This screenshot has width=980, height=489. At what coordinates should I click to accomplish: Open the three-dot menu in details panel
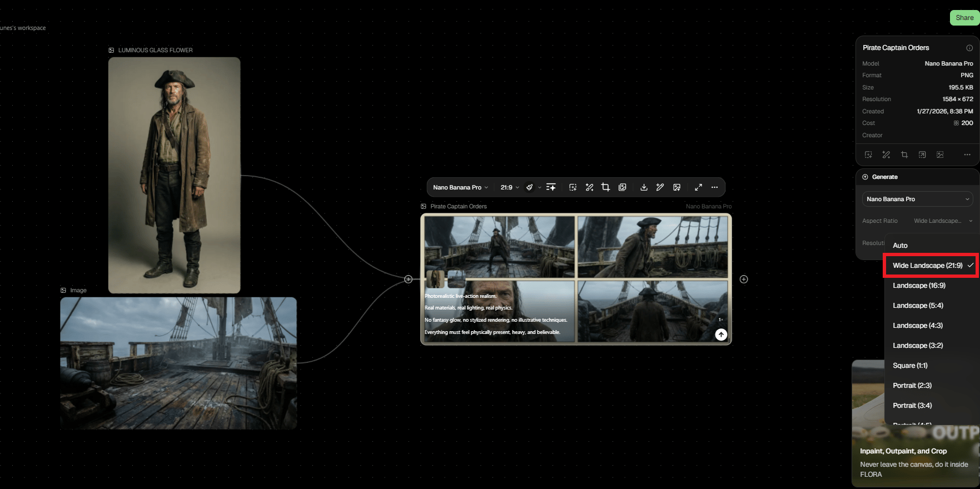pos(967,154)
